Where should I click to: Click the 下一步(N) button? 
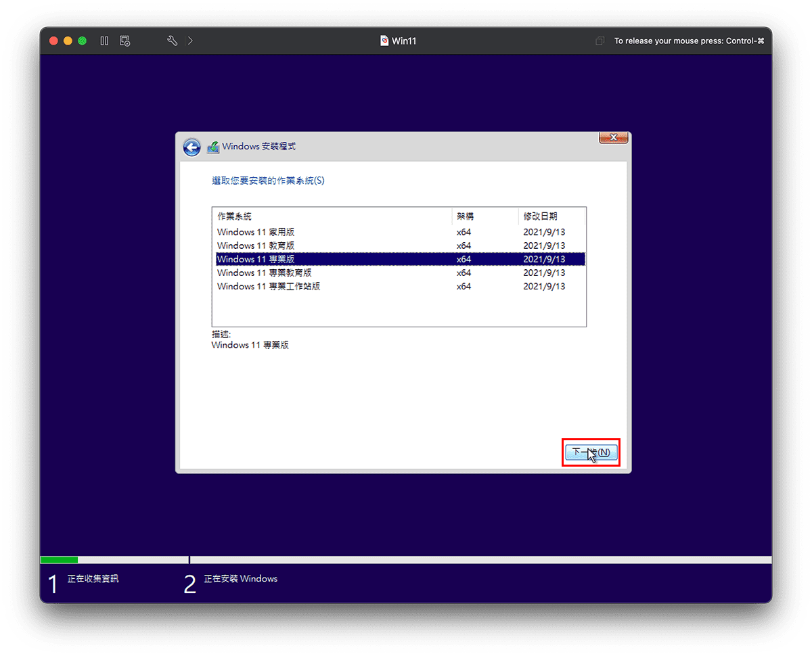590,452
